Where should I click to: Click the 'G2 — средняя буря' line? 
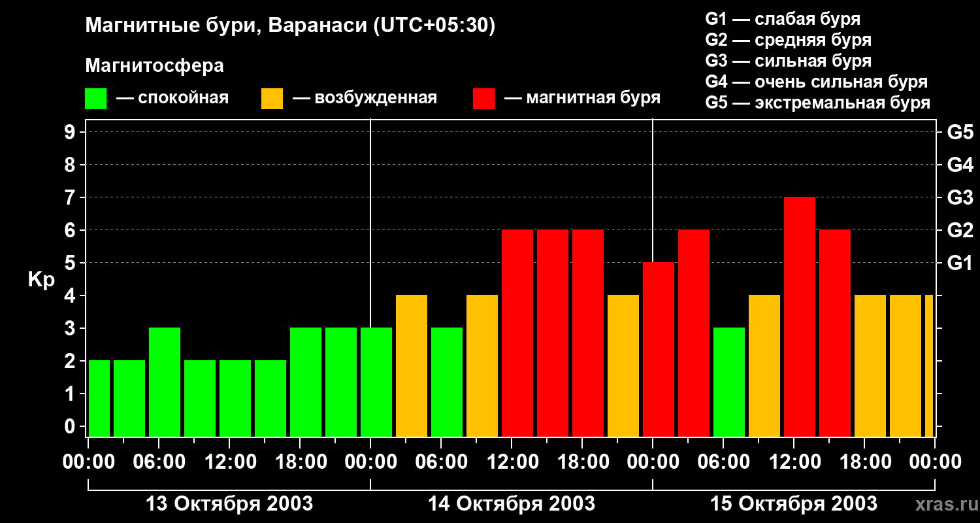pos(788,40)
